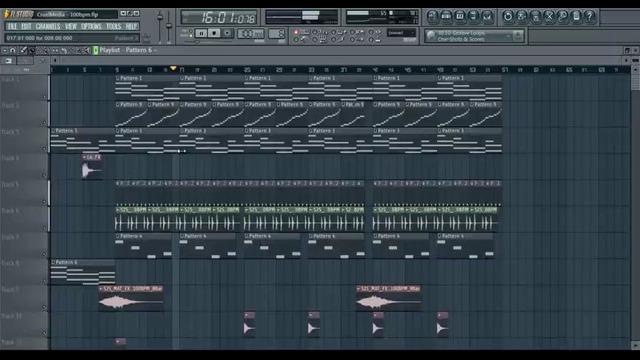This screenshot has height=360, width=640.
Task: Adjust the tempo fine-tune slider below transport
Action: (196, 42)
